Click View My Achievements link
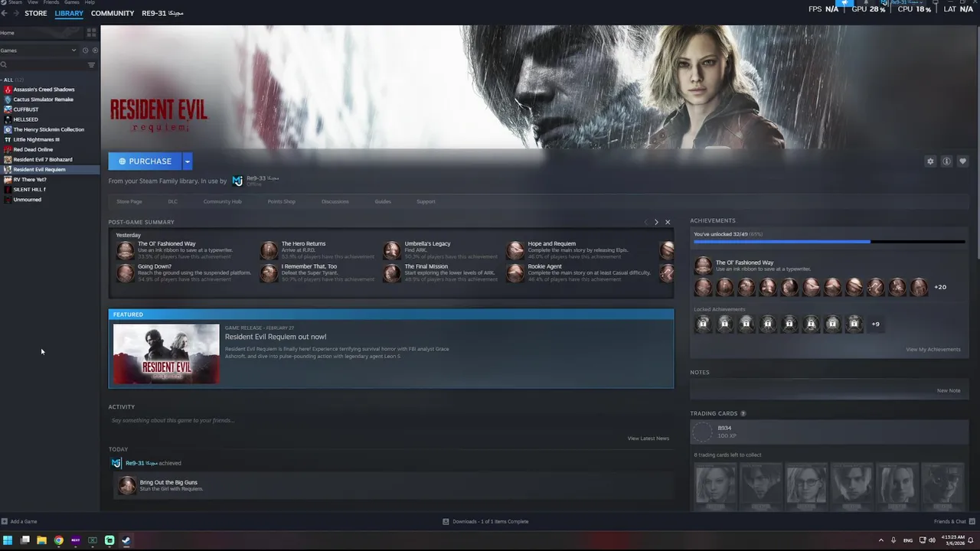The width and height of the screenshot is (980, 551). (x=933, y=350)
